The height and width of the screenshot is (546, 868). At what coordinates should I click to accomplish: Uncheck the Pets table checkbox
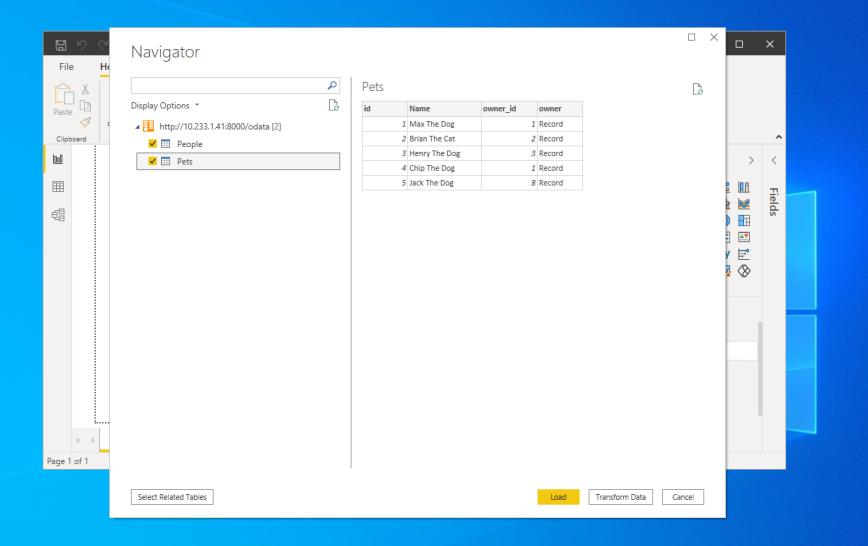click(x=153, y=161)
